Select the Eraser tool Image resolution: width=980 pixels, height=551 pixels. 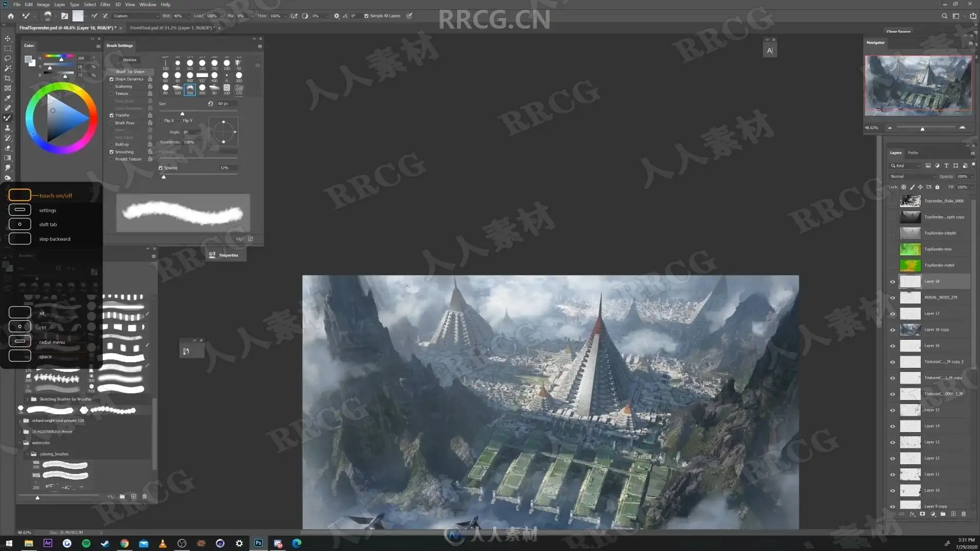point(8,148)
